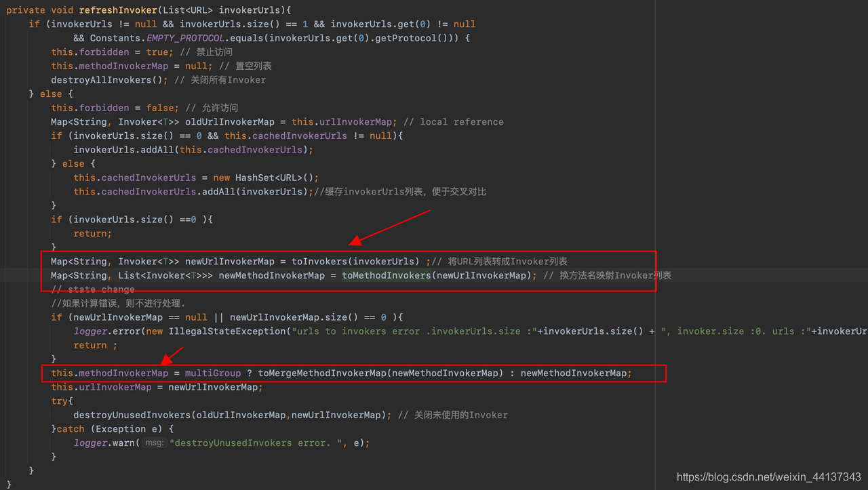Click the 'msg:' parameter hint
The image size is (868, 490).
[x=155, y=443]
